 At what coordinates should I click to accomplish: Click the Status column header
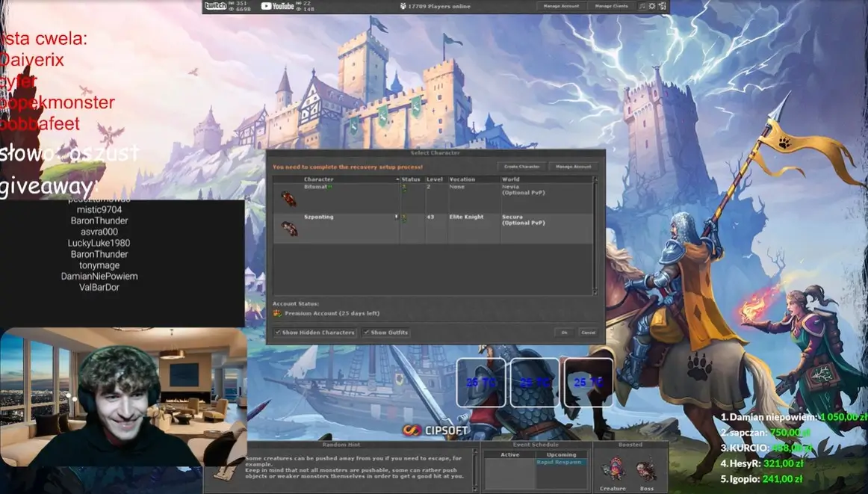click(411, 179)
